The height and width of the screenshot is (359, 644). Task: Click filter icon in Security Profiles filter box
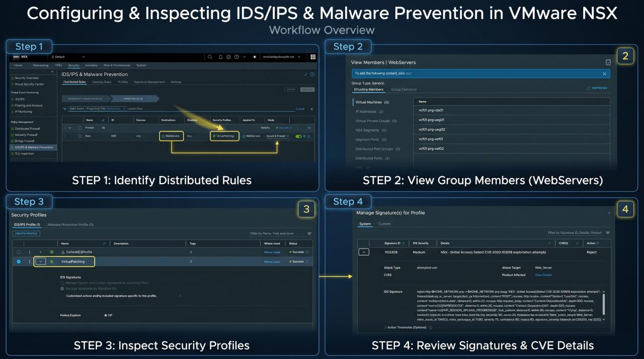tap(309, 233)
